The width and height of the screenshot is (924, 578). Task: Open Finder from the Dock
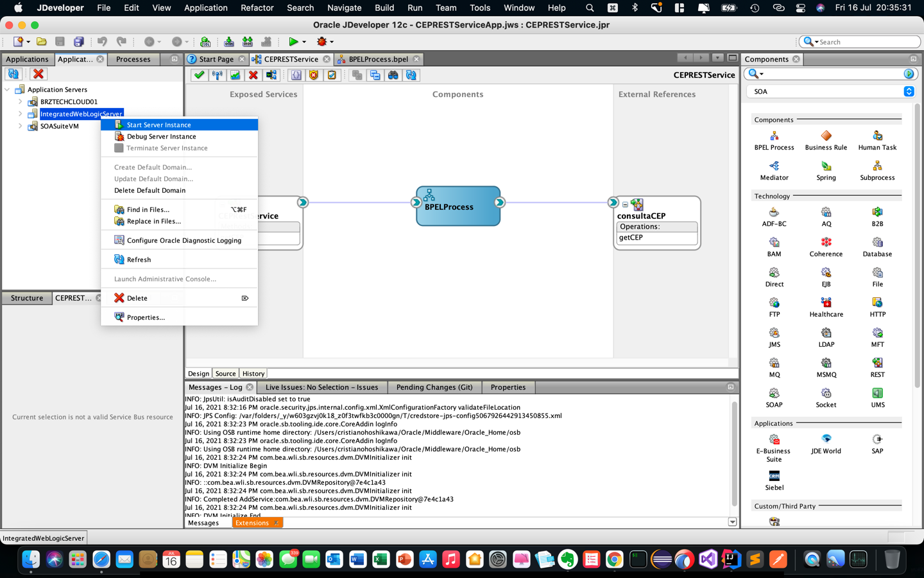pos(31,559)
